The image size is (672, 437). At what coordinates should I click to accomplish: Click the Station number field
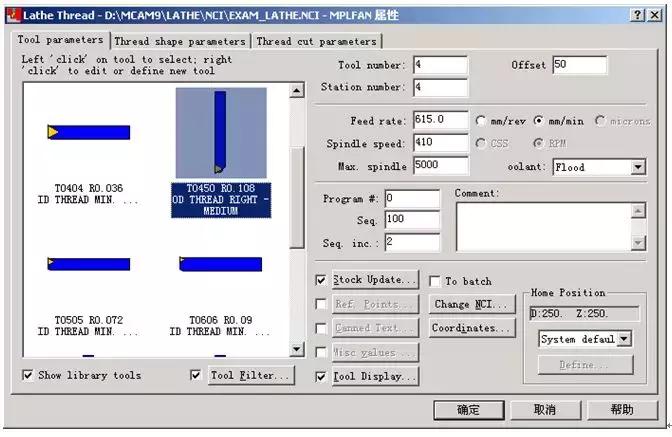pos(441,87)
